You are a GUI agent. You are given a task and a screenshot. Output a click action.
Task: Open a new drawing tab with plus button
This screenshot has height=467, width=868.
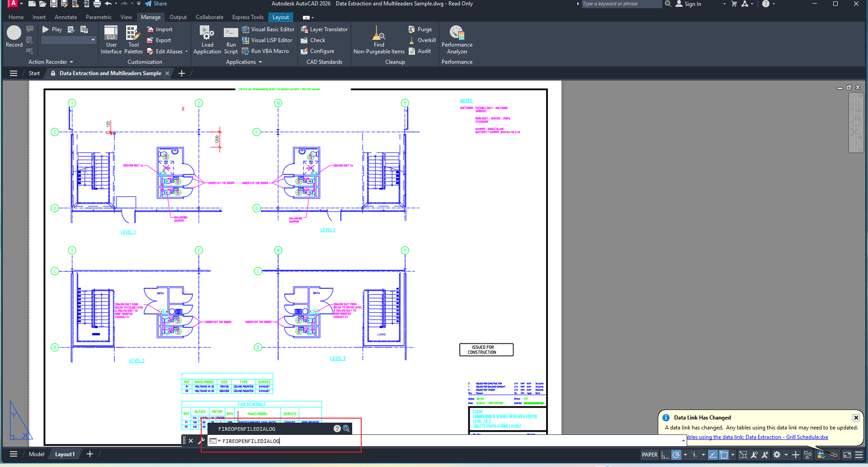click(182, 73)
